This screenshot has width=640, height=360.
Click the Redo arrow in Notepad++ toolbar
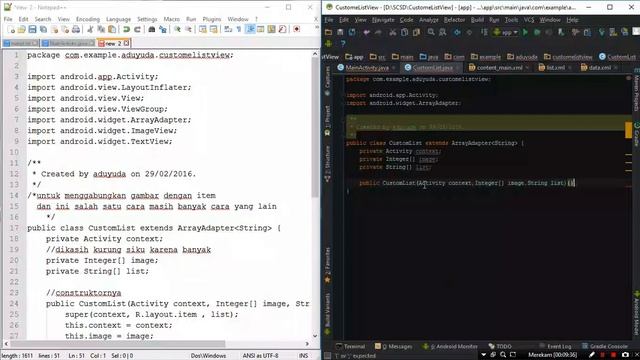coord(138,29)
